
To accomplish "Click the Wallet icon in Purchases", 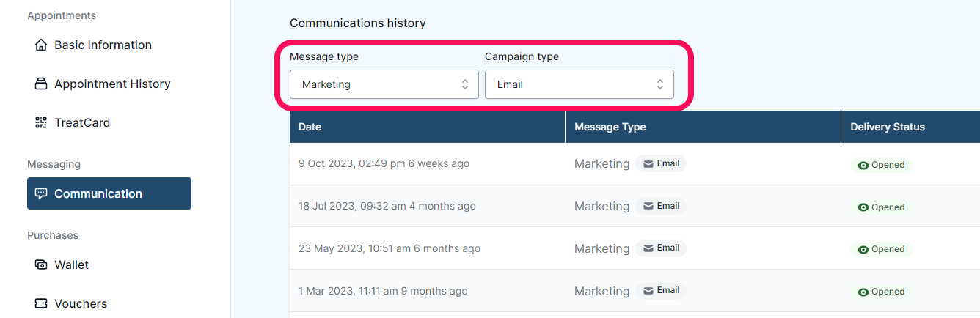I will tap(41, 265).
